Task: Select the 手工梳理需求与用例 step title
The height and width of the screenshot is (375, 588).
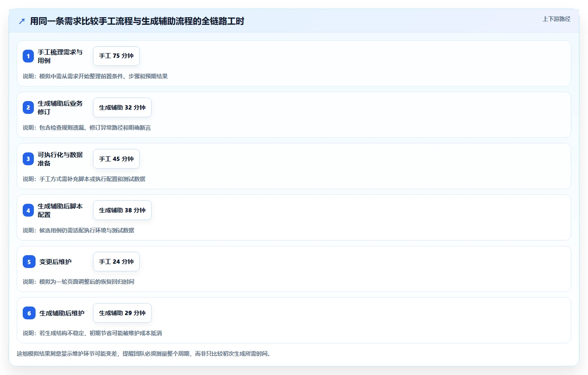Action: pos(60,56)
